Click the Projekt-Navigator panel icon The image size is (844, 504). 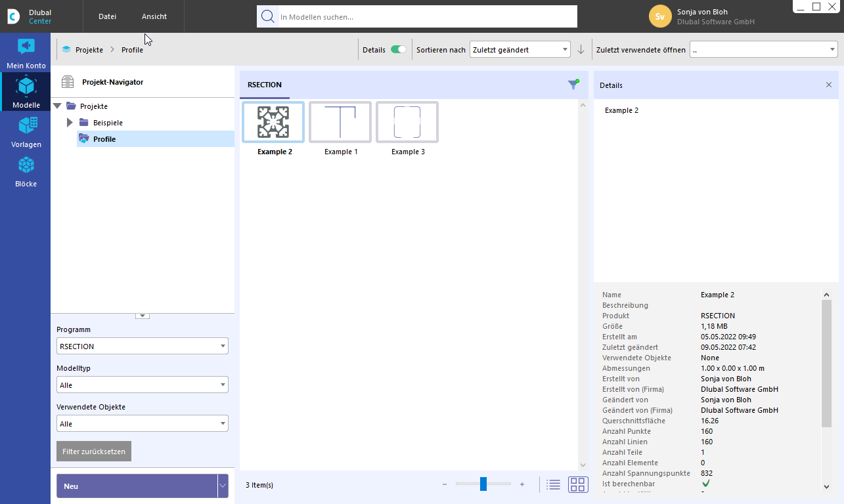pyautogui.click(x=67, y=82)
